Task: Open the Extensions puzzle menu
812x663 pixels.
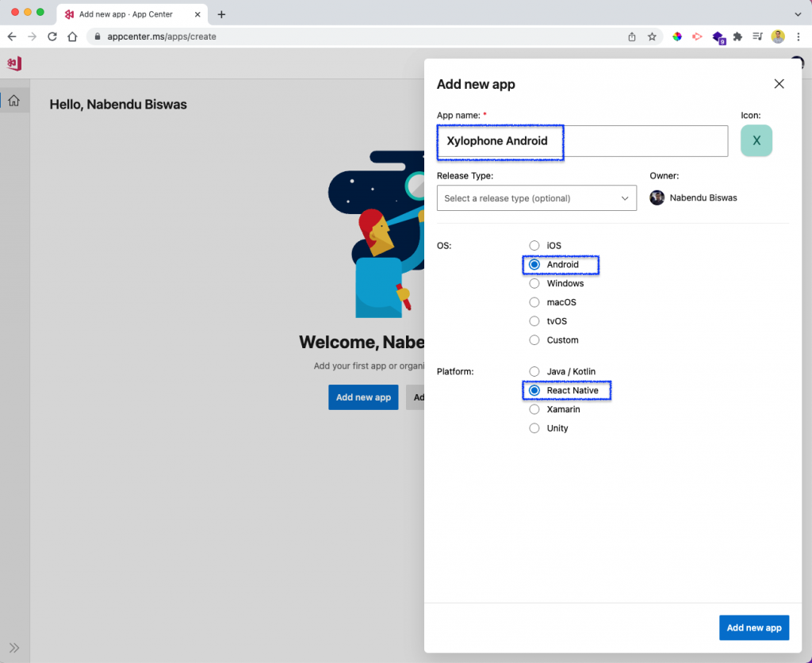Action: pyautogui.click(x=737, y=36)
